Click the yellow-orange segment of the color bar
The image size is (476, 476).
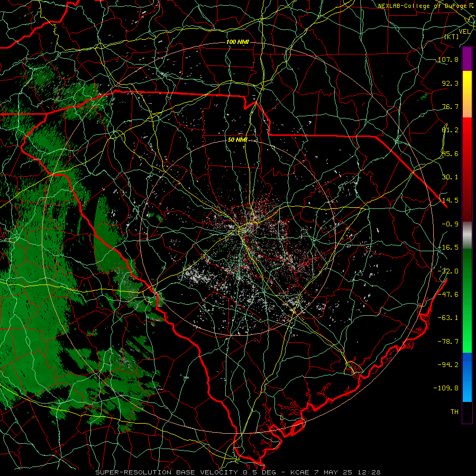[x=467, y=94]
